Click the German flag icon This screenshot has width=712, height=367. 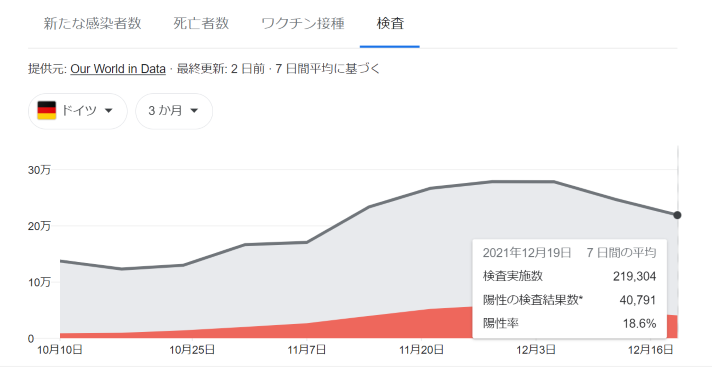[46, 110]
